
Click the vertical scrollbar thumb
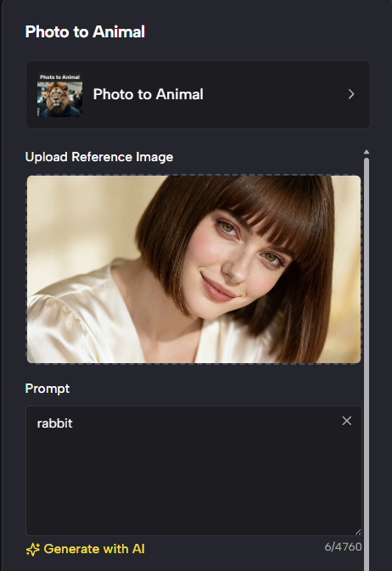pyautogui.click(x=367, y=364)
